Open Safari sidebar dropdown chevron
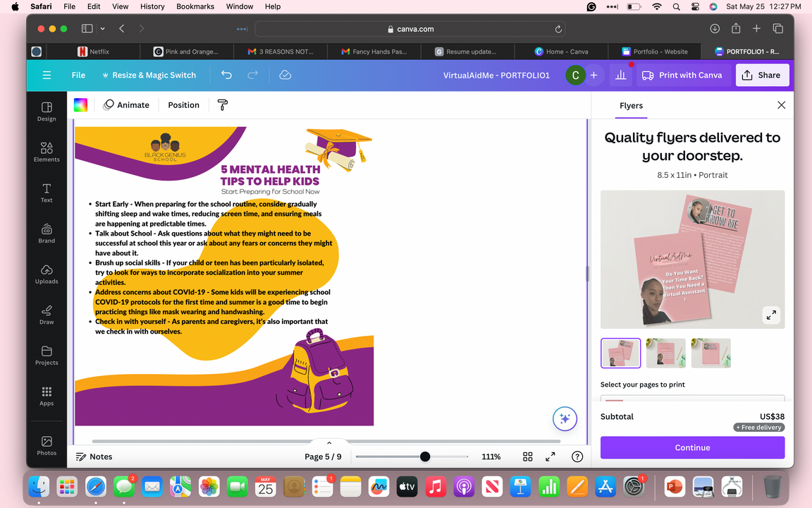 [103, 29]
